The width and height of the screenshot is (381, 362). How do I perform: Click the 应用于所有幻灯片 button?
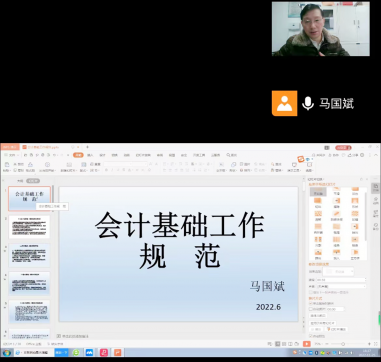[x=322, y=323]
